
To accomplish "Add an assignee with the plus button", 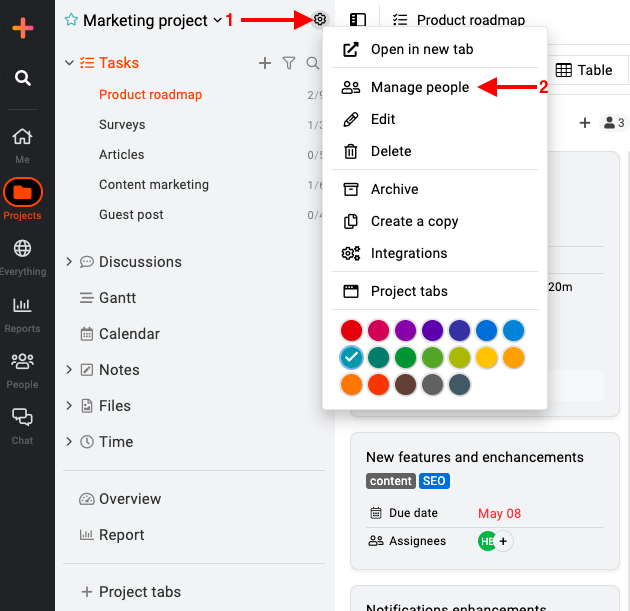I will click(503, 541).
